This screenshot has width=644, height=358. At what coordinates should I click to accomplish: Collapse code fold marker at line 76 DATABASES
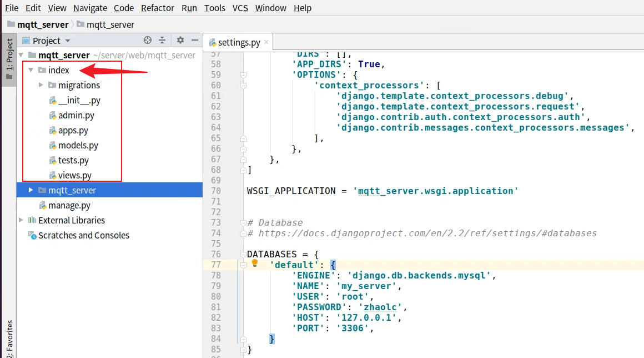click(x=243, y=255)
